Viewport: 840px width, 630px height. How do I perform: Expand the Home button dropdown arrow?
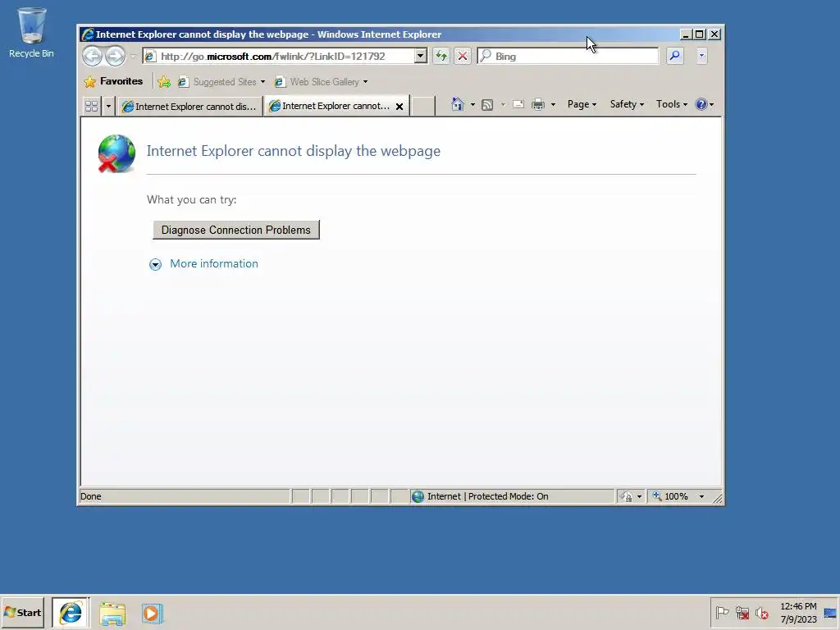pyautogui.click(x=472, y=104)
